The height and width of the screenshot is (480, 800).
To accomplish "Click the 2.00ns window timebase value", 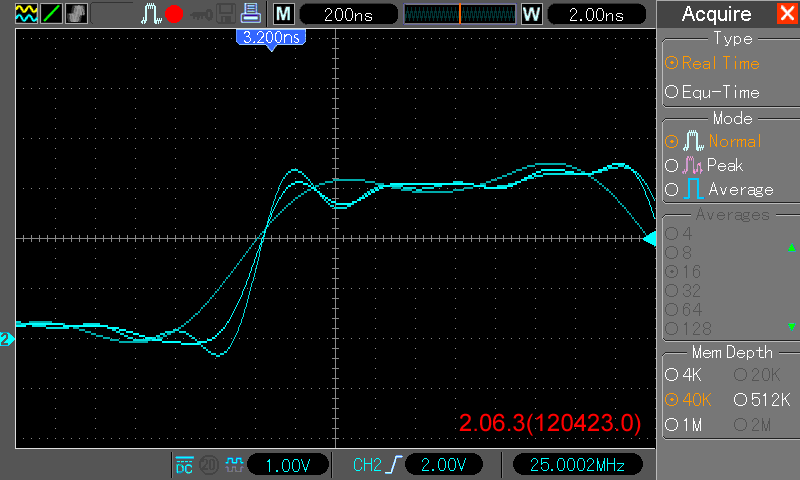I will pyautogui.click(x=596, y=14).
